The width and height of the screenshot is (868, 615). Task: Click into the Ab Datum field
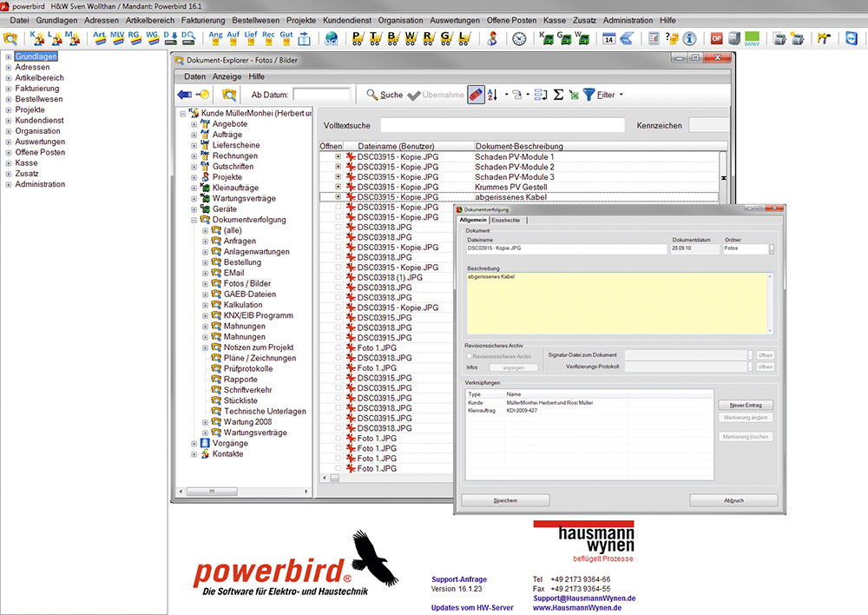tap(322, 95)
